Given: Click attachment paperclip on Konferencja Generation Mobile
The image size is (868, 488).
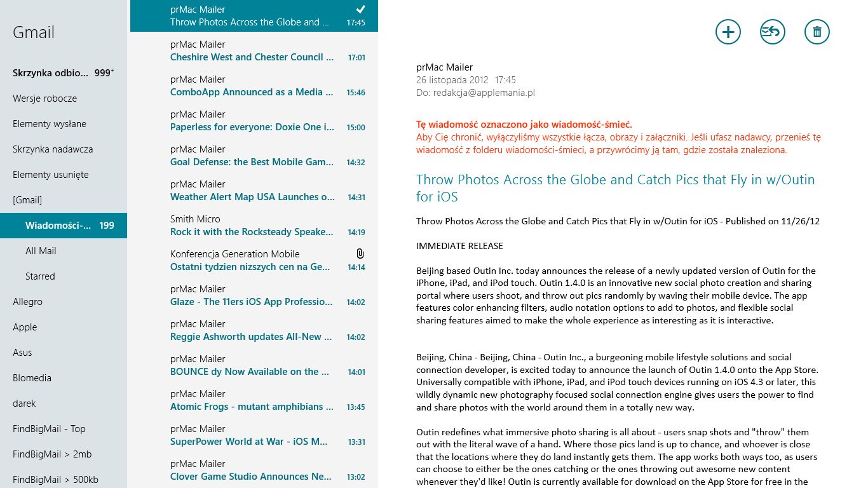Looking at the screenshot, I should (360, 254).
